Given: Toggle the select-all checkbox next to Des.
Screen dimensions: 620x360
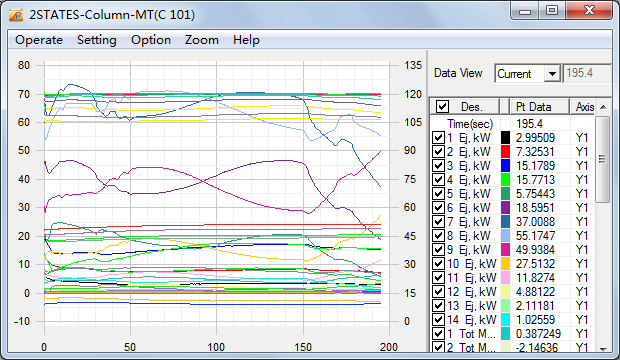Looking at the screenshot, I should point(442,106).
